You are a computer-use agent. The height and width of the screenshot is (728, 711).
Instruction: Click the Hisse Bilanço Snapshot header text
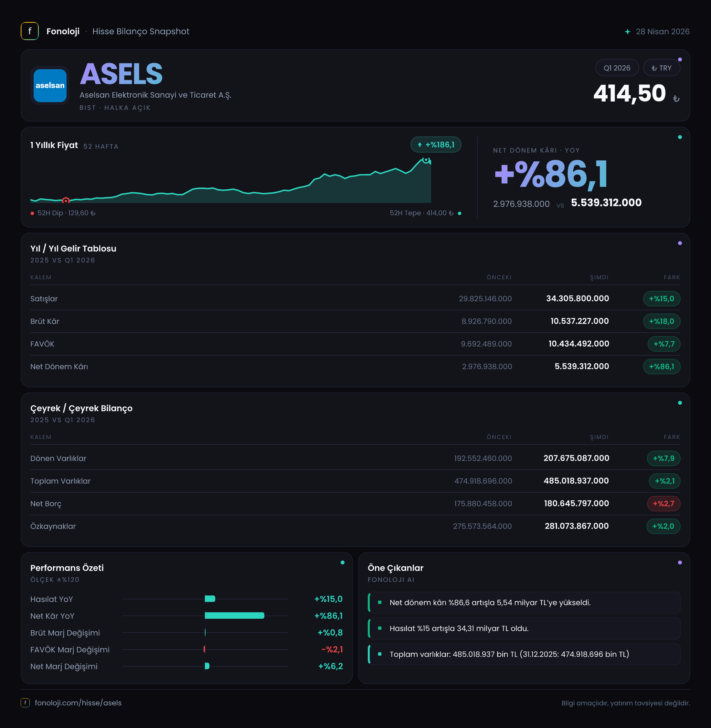coord(141,31)
